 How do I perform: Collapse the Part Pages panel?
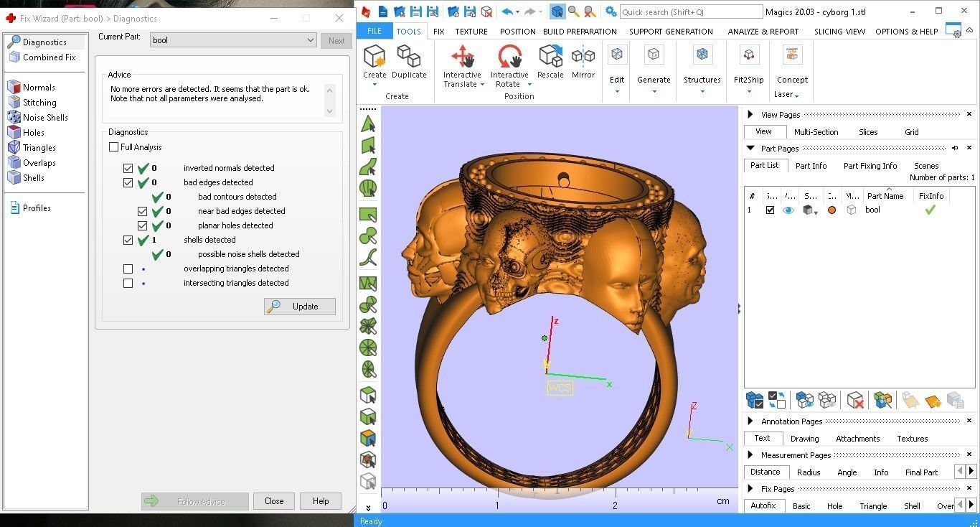pyautogui.click(x=750, y=149)
